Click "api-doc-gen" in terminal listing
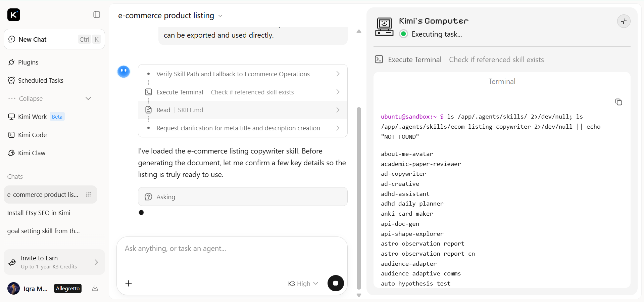 [x=400, y=224]
